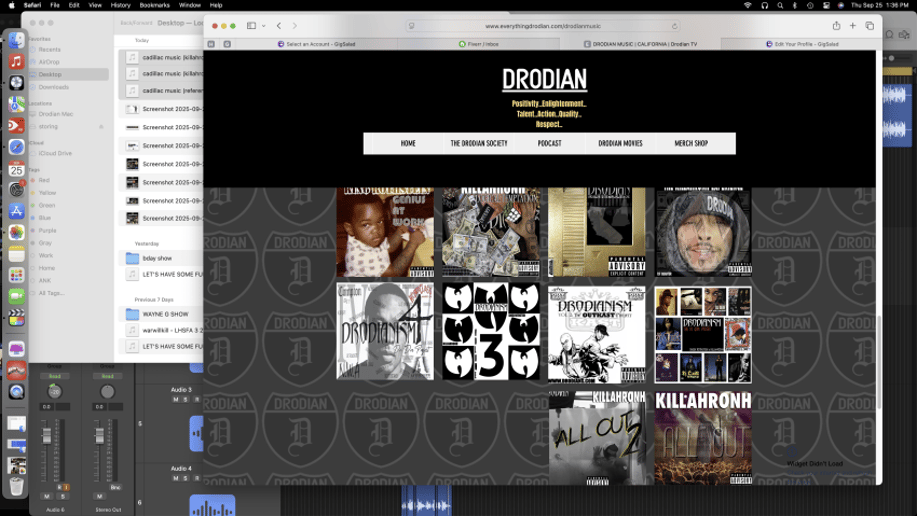Open Safari from the Dock
This screenshot has width=917, height=516.
tap(16, 147)
